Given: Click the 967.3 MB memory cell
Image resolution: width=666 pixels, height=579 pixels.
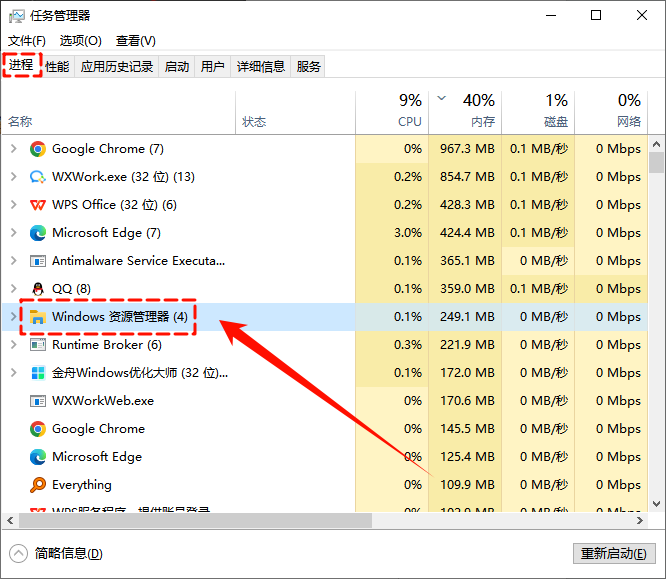Looking at the screenshot, I should [x=467, y=149].
